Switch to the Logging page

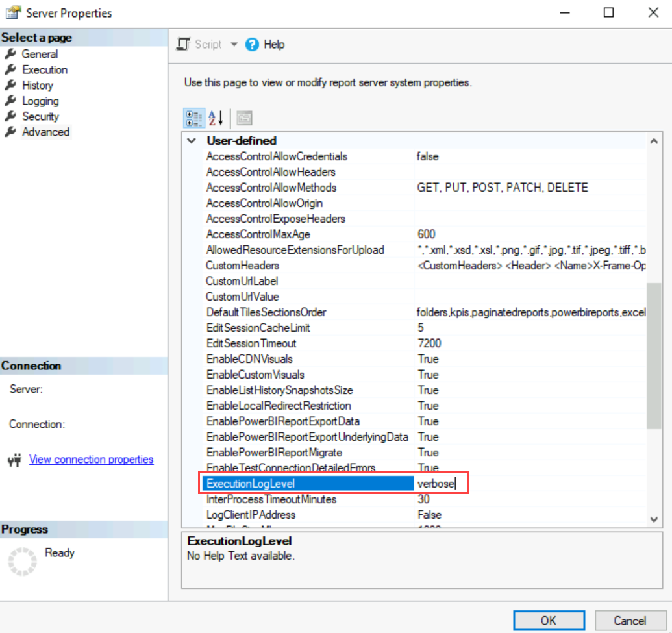coord(41,101)
